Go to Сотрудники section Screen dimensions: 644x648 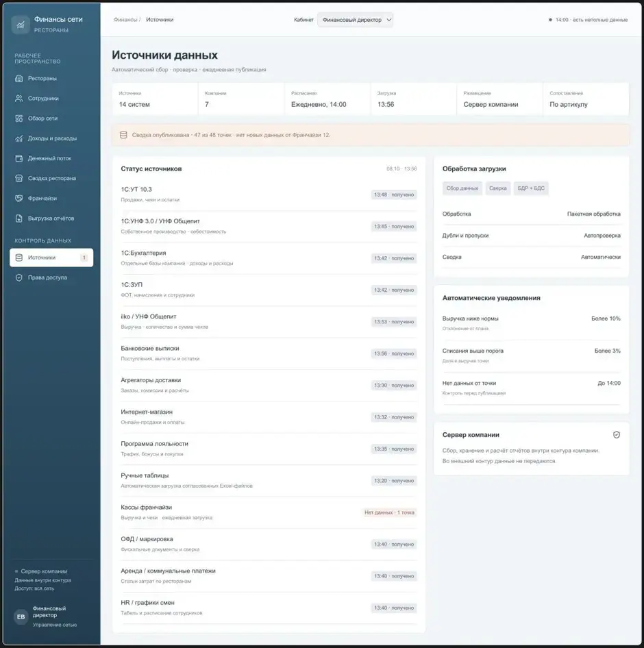[x=51, y=99]
